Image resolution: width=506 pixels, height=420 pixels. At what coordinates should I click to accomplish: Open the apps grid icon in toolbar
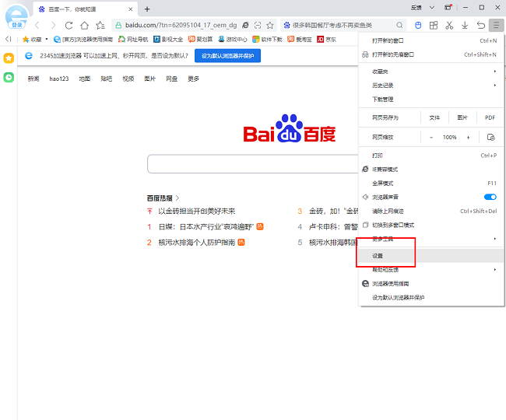434,25
